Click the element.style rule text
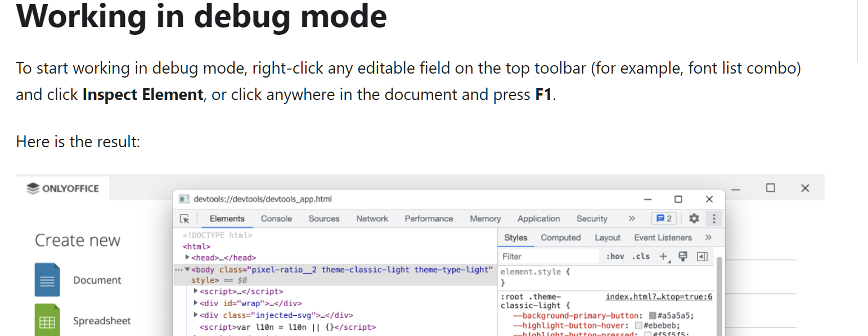868x336 pixels. tap(535, 272)
